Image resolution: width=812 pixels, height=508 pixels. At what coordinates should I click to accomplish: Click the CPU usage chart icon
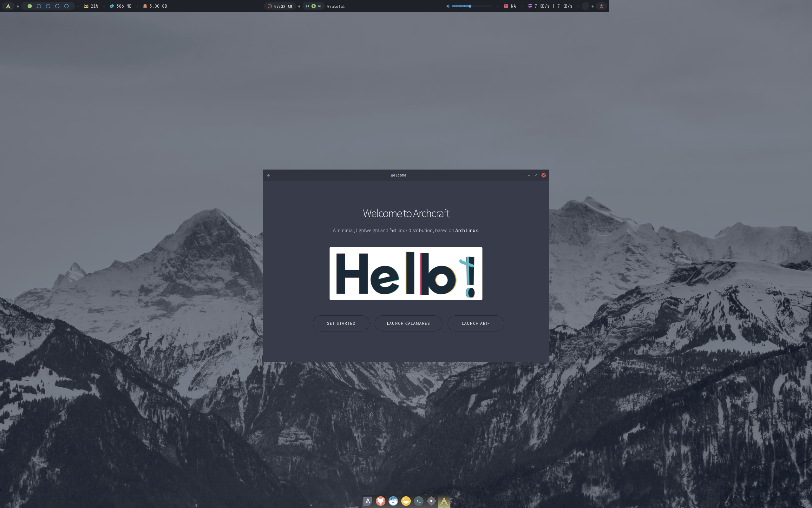(x=86, y=6)
